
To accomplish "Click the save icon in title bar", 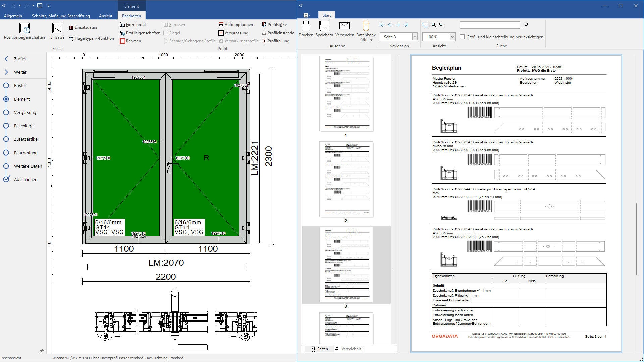I will (x=40, y=6).
